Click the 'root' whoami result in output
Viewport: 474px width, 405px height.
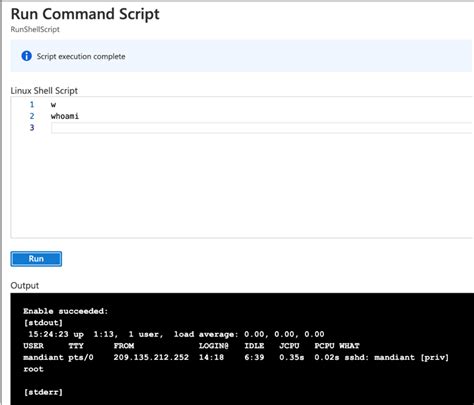tap(33, 369)
